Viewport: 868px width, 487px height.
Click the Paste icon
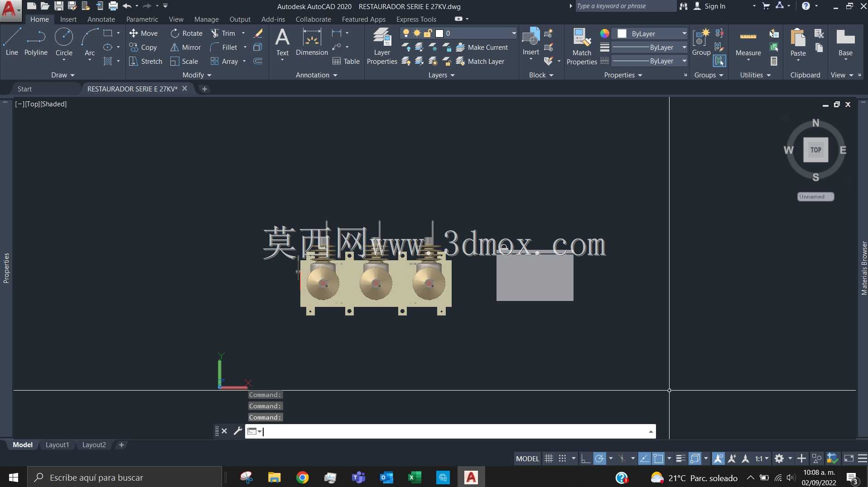click(x=798, y=38)
